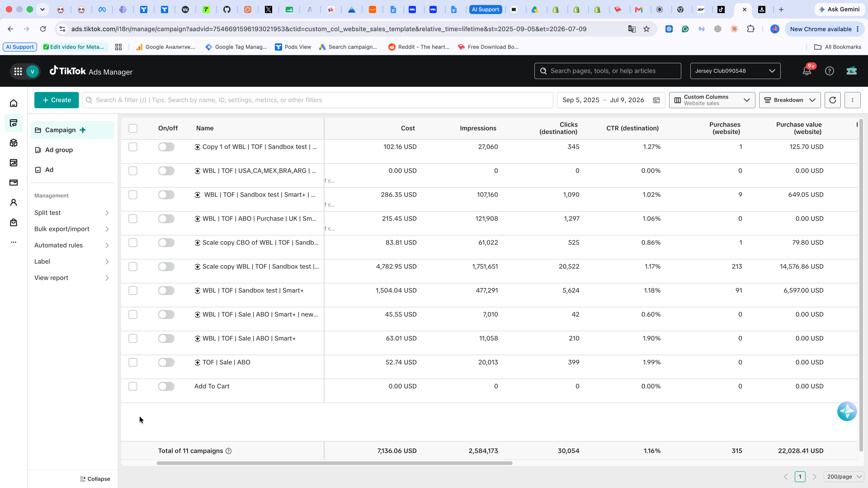This screenshot has width=868, height=488.
Task: Bookmark this page with star icon
Action: (x=646, y=29)
